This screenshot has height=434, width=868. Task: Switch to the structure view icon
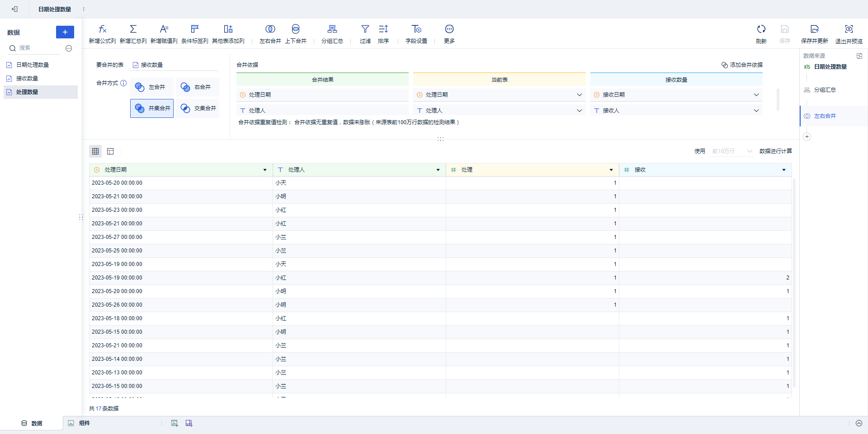[x=110, y=151]
